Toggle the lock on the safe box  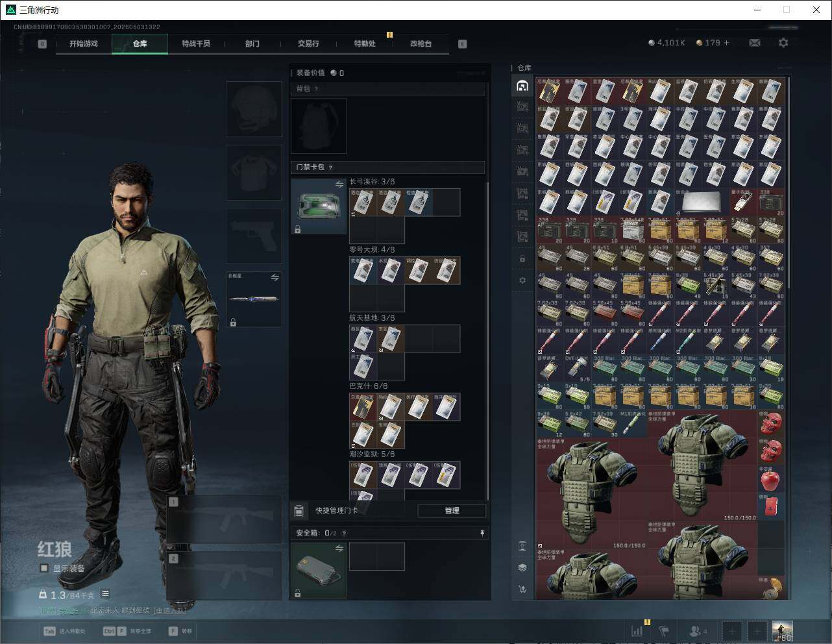tap(297, 593)
